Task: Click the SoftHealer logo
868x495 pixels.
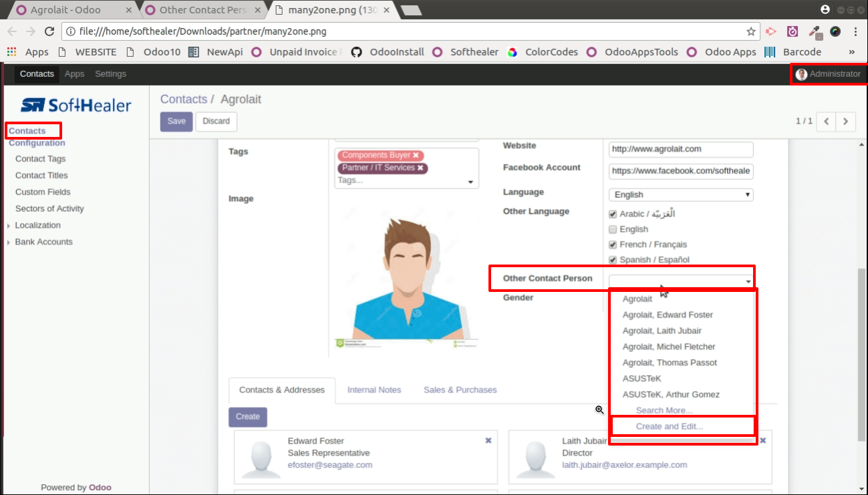Action: point(76,105)
